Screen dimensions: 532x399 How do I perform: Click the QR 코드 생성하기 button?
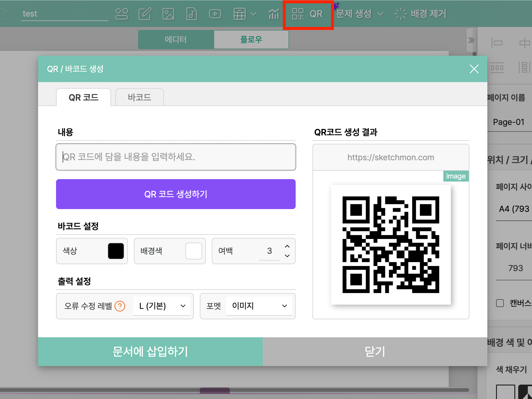176,194
